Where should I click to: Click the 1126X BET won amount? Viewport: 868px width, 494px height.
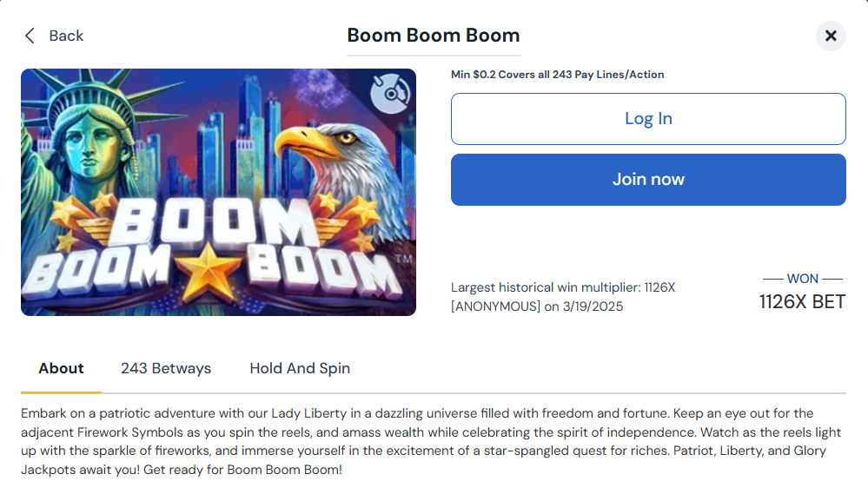(802, 301)
